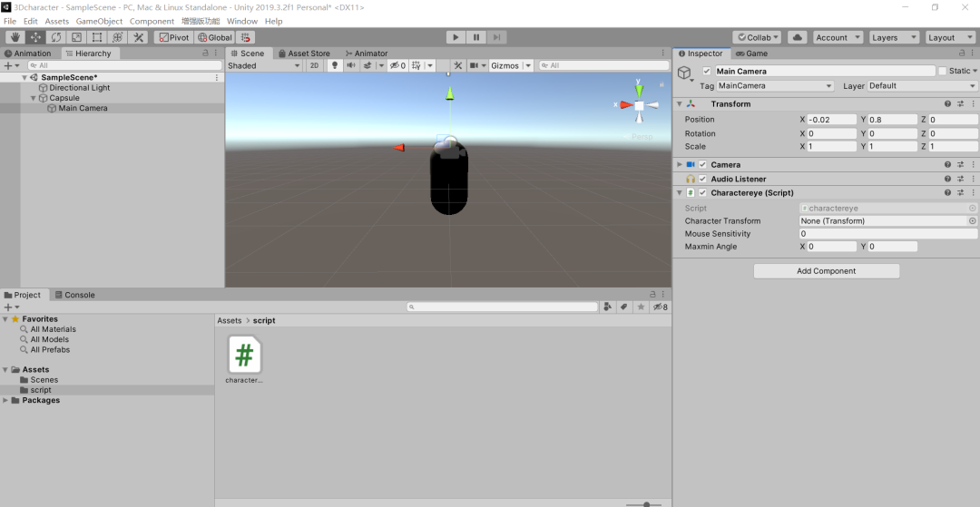Open Shaded draw mode dropdown
This screenshot has height=507, width=980.
click(x=264, y=65)
